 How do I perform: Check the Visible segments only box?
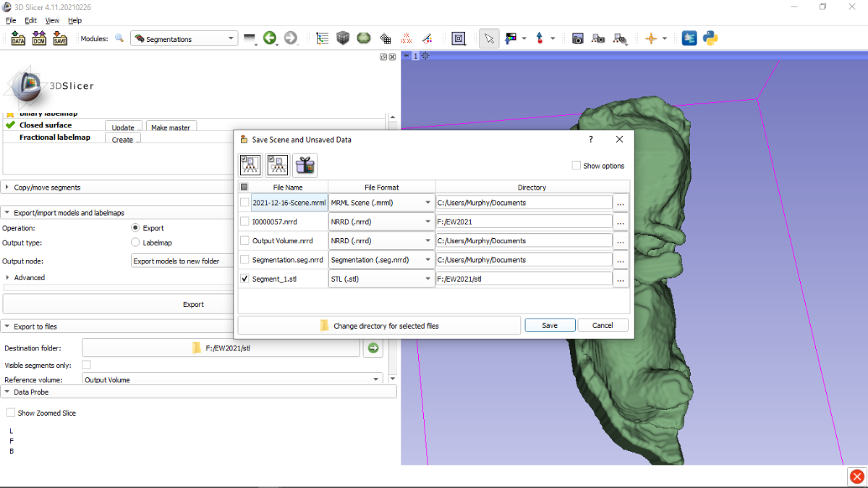85,364
